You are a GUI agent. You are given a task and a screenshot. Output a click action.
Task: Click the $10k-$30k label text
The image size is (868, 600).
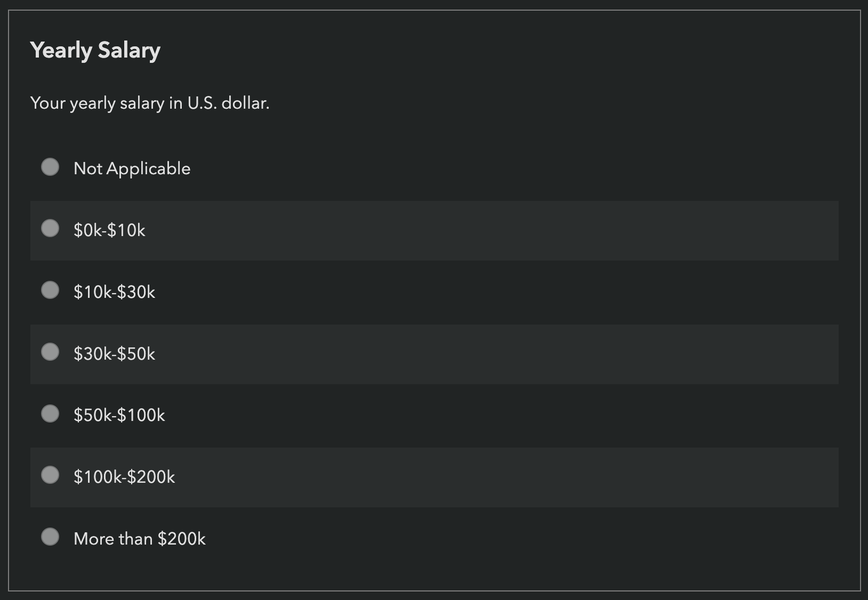click(x=114, y=292)
